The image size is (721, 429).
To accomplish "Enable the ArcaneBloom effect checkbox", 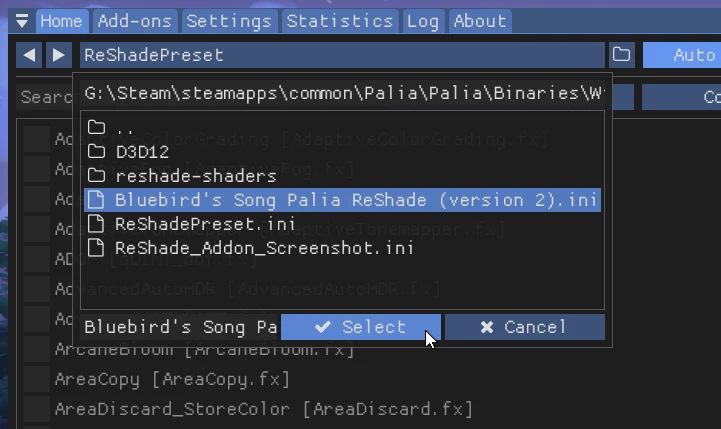I will (x=37, y=350).
